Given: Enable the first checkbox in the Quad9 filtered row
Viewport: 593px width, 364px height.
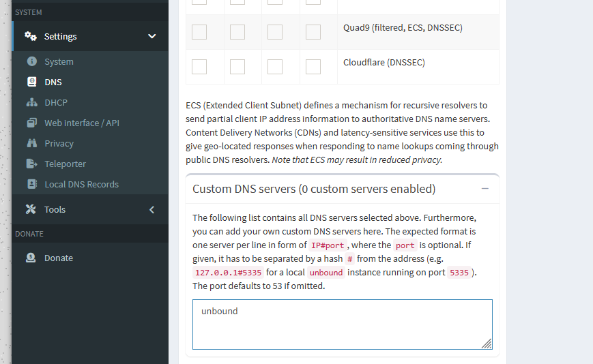Looking at the screenshot, I should point(199,32).
